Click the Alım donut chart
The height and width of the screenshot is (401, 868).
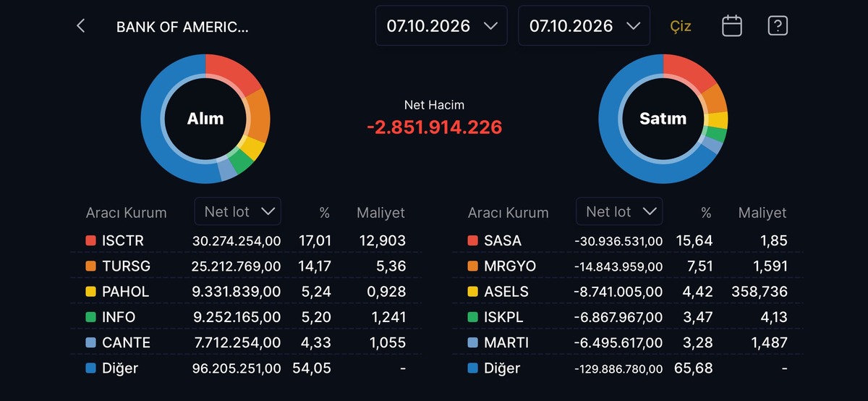point(205,119)
